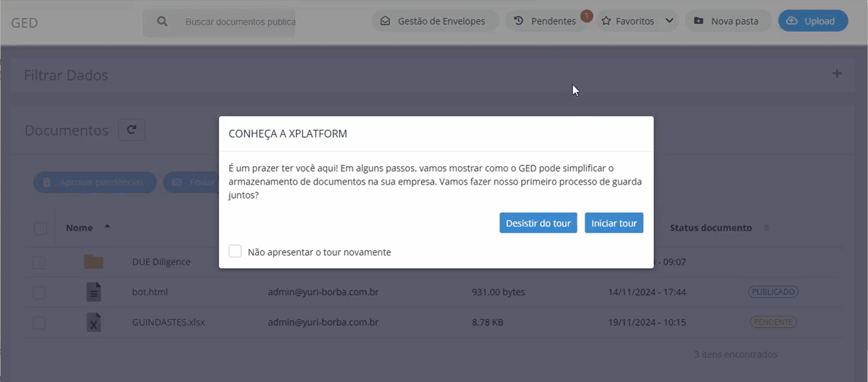Screen dimensions: 868x382
Task: Click the Nova pasta folder icon
Action: point(699,21)
